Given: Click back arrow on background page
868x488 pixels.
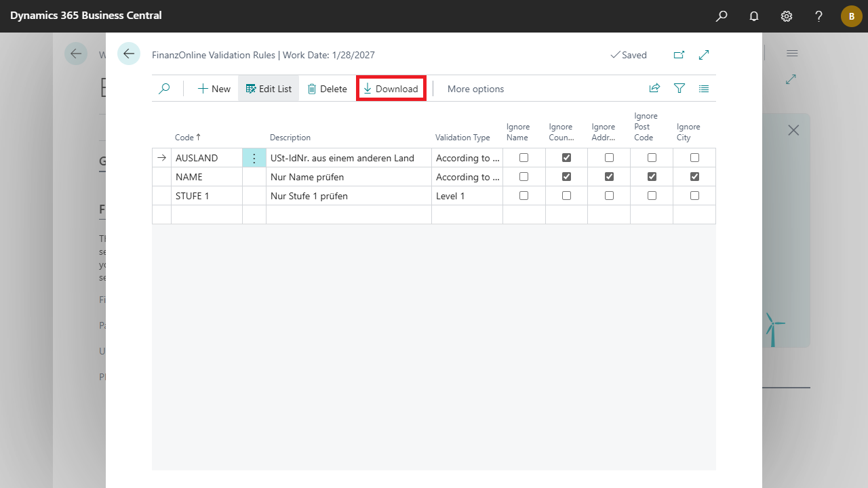Looking at the screenshot, I should coord(76,54).
